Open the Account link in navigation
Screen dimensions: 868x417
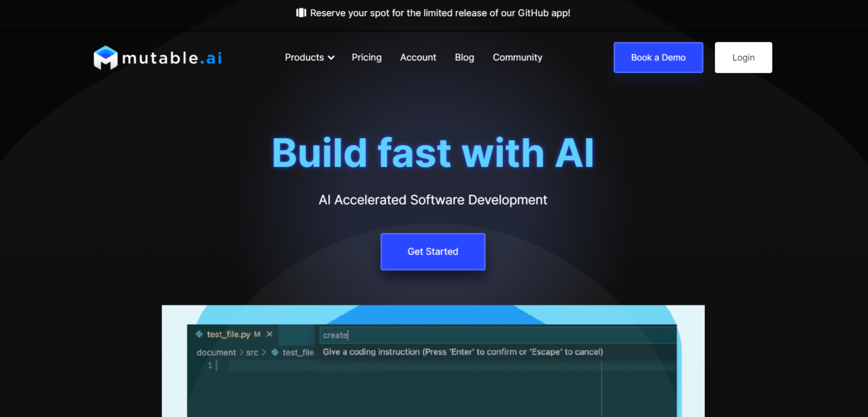418,58
